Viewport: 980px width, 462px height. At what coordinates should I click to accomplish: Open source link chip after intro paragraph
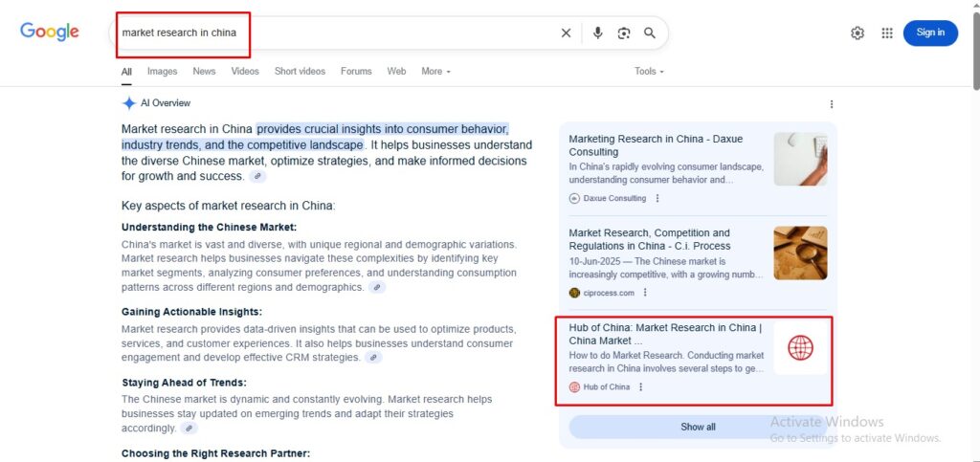click(257, 177)
